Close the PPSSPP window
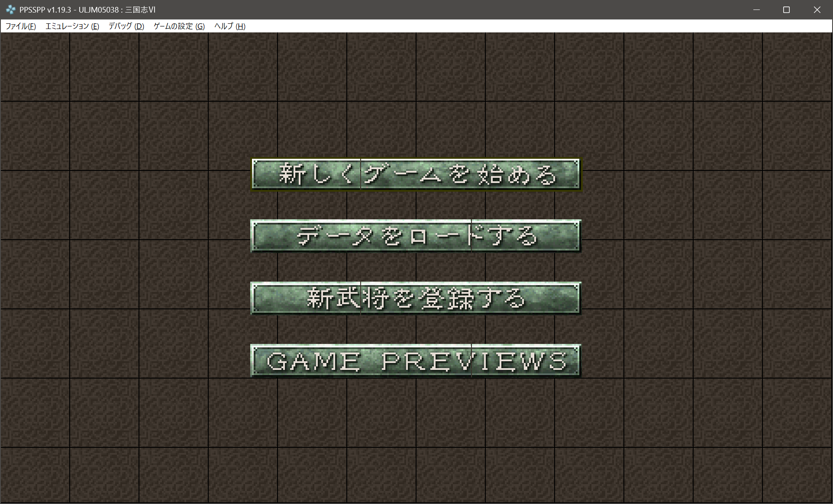This screenshot has width=833, height=504. tap(817, 10)
